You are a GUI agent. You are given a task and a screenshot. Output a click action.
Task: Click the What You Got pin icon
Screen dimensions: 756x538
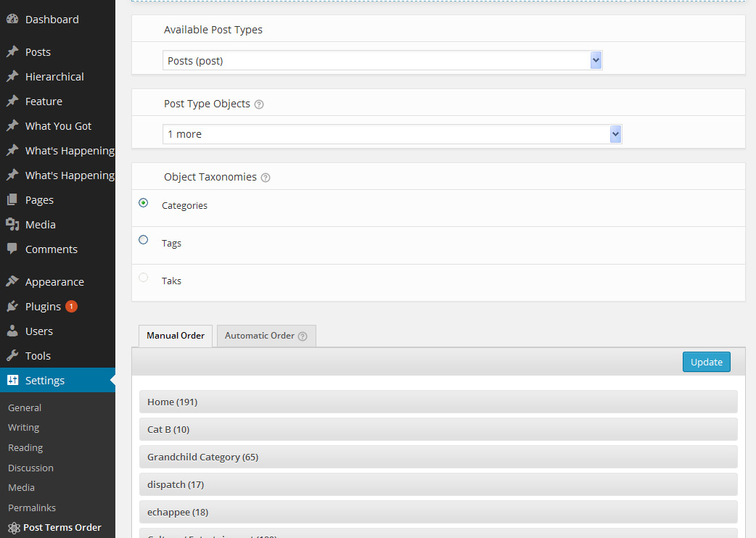(x=12, y=125)
